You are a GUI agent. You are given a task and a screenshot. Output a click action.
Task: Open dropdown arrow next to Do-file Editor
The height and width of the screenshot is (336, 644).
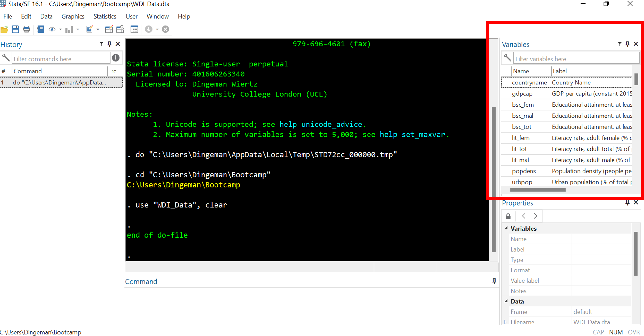tap(98, 29)
